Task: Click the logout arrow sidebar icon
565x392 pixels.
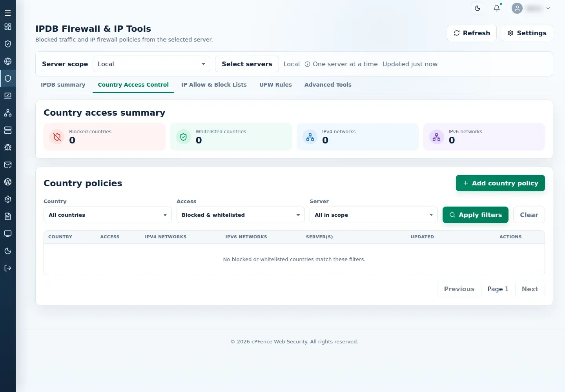Action: (8, 268)
